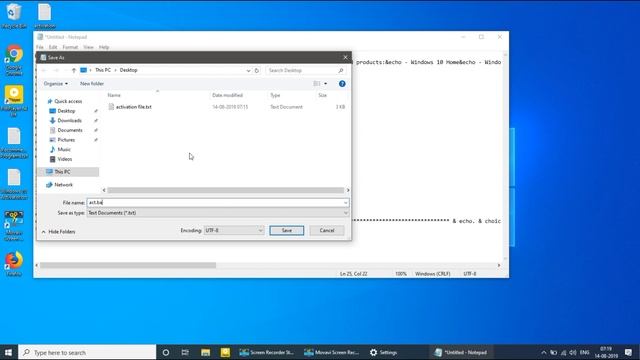Open the Notepad Help menu
The height and width of the screenshot is (360, 640).
[x=104, y=47]
